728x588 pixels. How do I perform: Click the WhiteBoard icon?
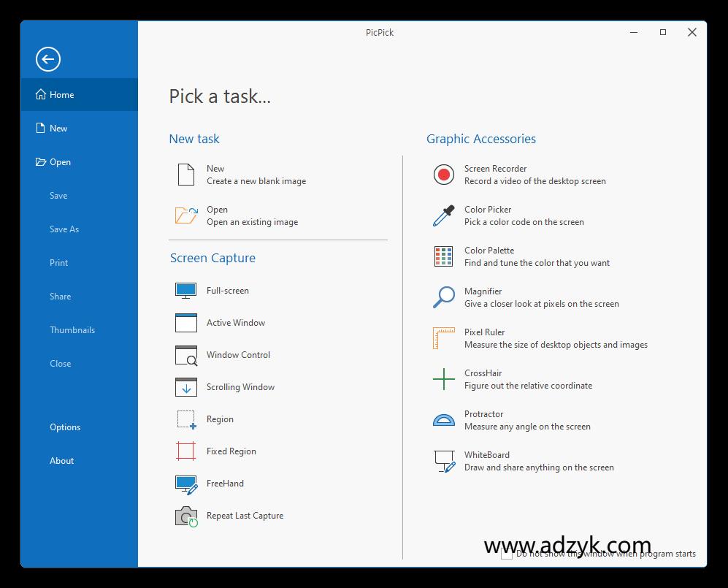tap(445, 461)
